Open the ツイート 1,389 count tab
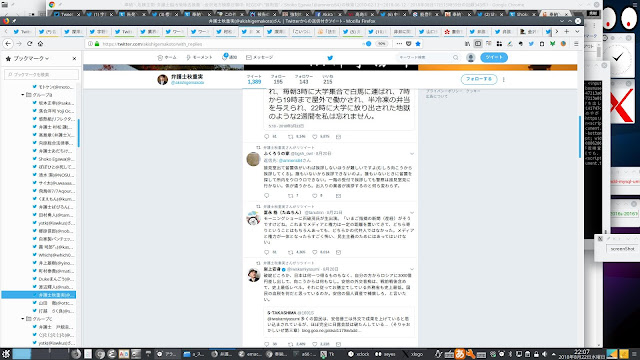The width and height of the screenshot is (640, 360). [x=254, y=80]
